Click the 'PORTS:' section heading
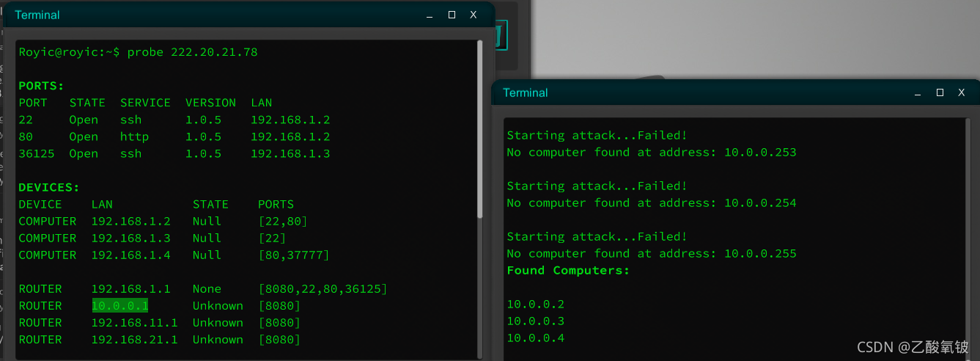980x361 pixels. (41, 86)
